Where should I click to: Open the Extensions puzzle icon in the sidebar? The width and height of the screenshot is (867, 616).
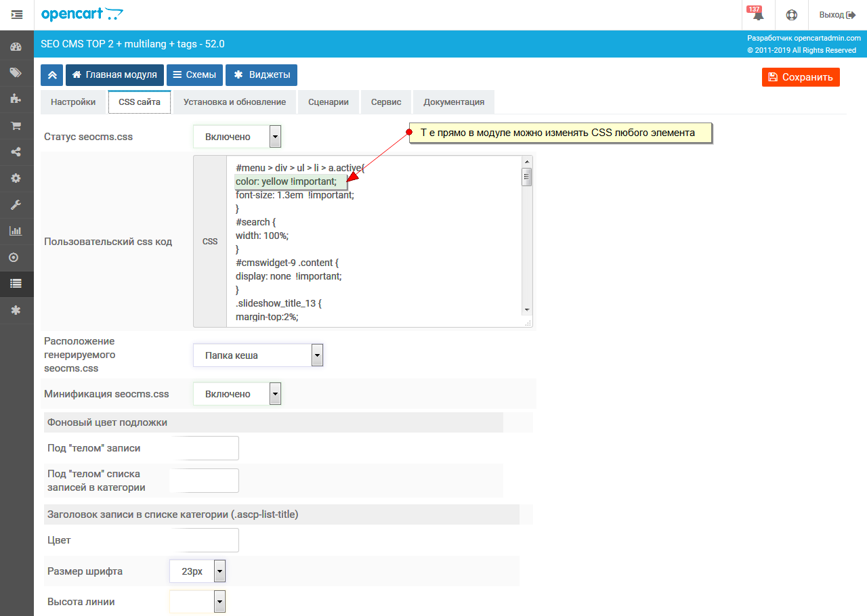pyautogui.click(x=16, y=99)
